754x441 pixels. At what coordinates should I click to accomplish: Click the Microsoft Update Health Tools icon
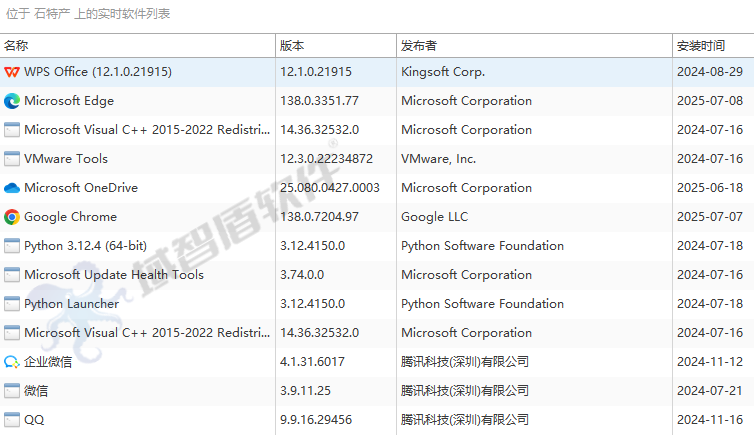pos(12,275)
